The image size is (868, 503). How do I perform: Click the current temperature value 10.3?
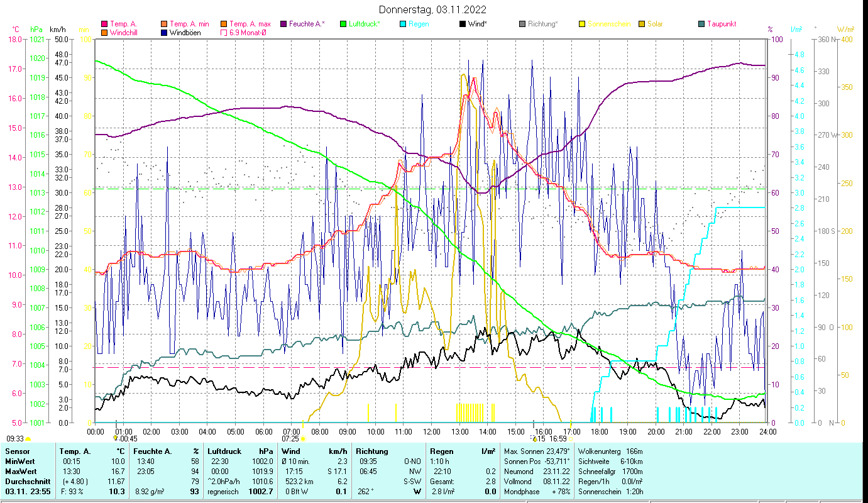click(117, 491)
